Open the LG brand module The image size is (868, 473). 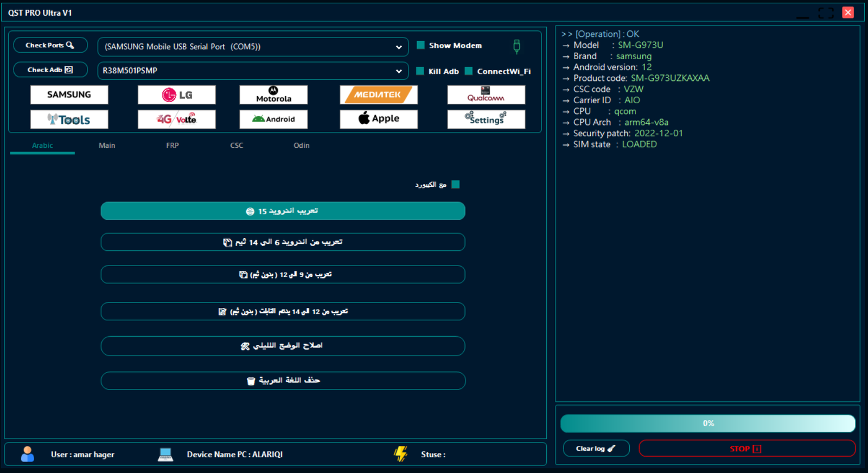tap(176, 94)
